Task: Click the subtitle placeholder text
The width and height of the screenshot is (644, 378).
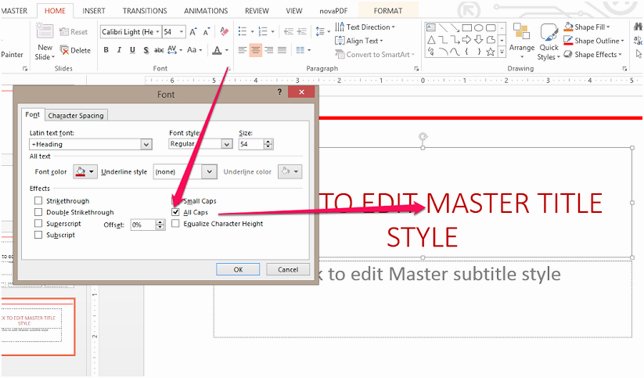Action: pos(439,274)
